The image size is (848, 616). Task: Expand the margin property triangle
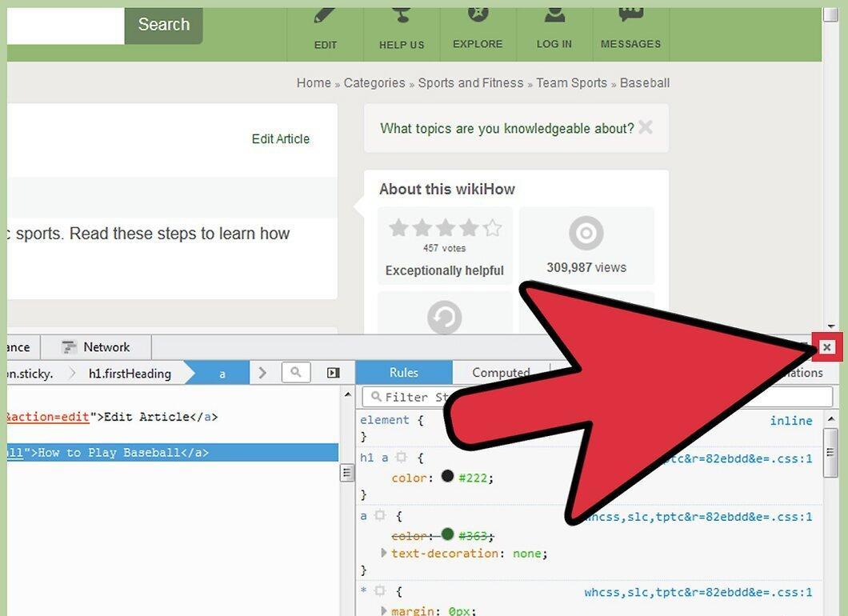coord(384,610)
